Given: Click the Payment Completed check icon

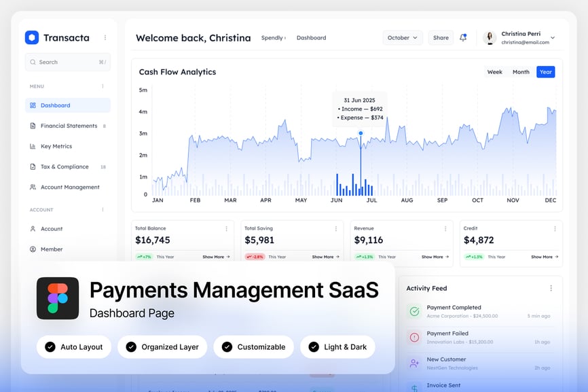Looking at the screenshot, I should tap(414, 311).
